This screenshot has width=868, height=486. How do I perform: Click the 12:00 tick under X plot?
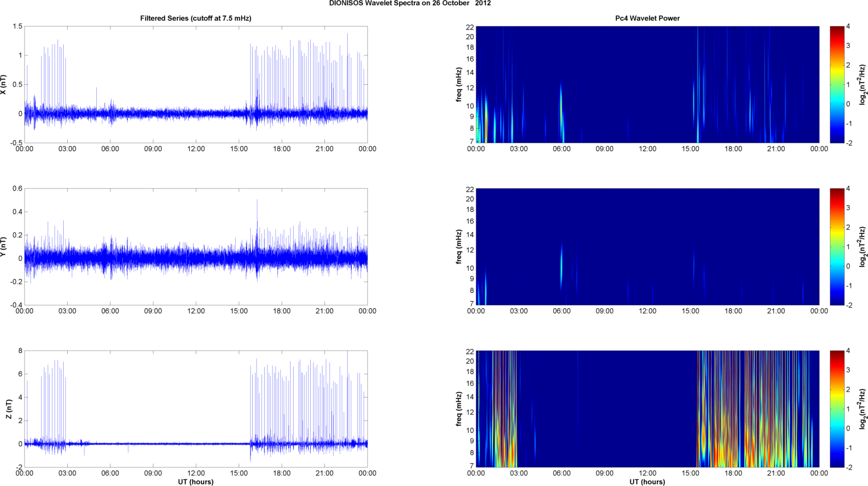pyautogui.click(x=196, y=149)
